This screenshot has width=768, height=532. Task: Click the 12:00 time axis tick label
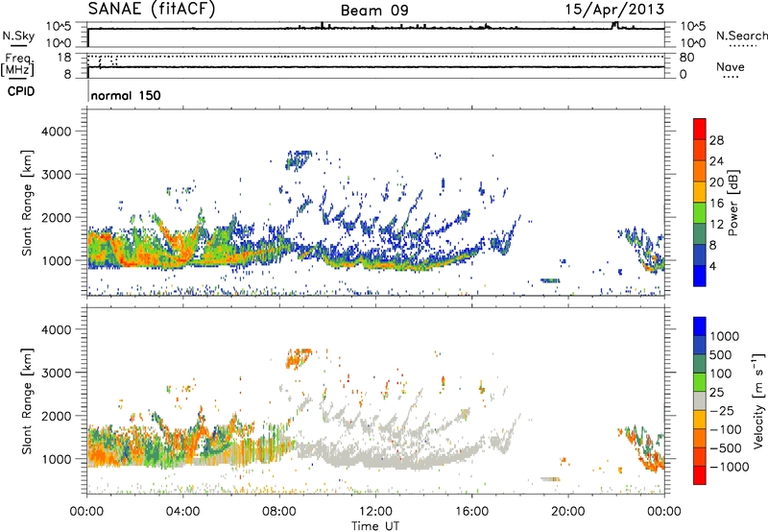(x=375, y=512)
